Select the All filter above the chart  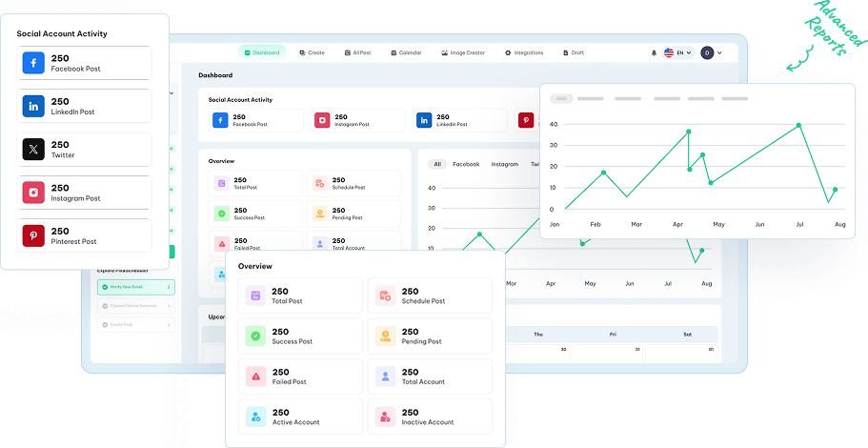pyautogui.click(x=437, y=164)
